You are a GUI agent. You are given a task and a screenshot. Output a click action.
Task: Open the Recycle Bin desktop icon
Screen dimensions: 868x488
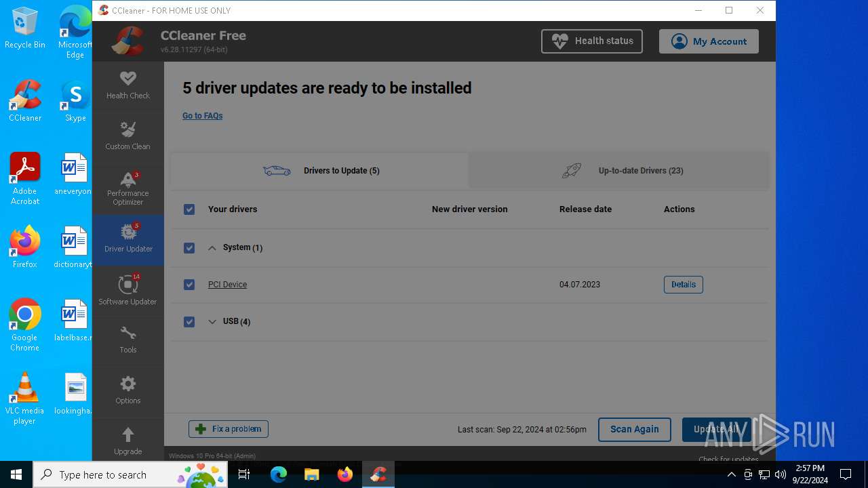pos(25,28)
